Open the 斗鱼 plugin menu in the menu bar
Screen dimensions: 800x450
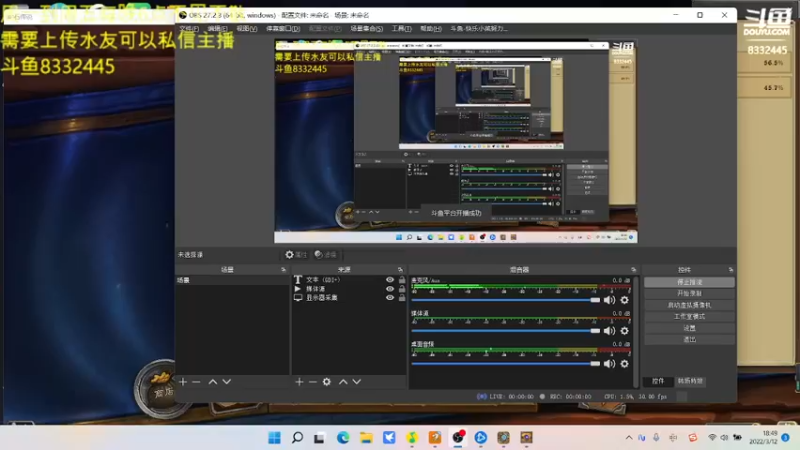click(x=479, y=29)
